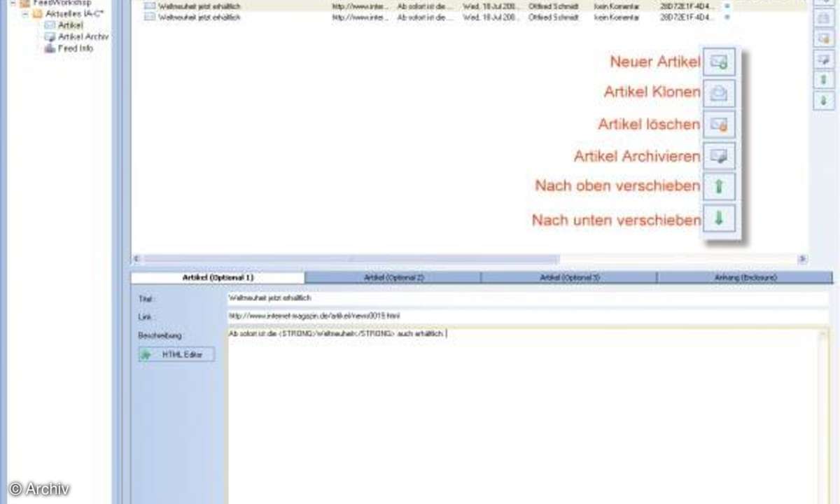
Task: Click into the Link URL field
Action: point(525,316)
